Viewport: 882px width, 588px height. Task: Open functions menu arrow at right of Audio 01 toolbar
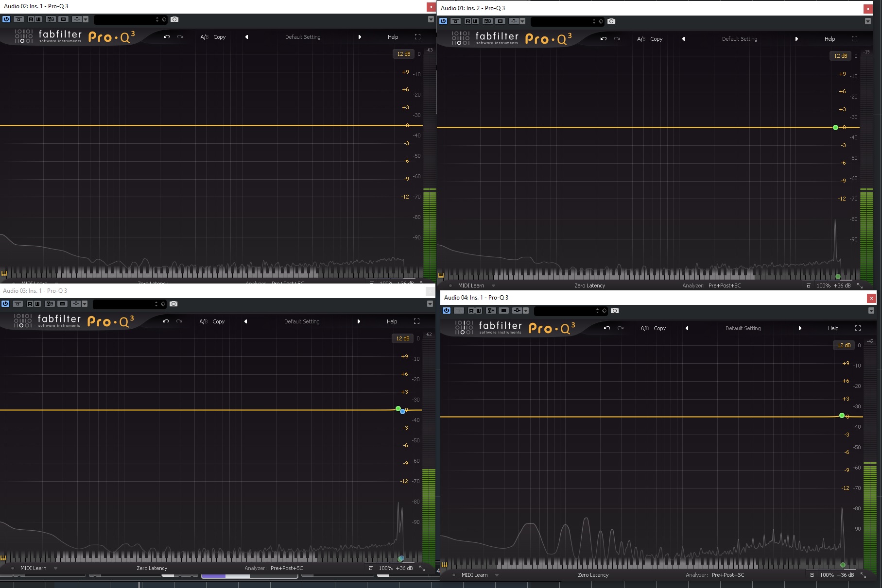click(x=867, y=21)
